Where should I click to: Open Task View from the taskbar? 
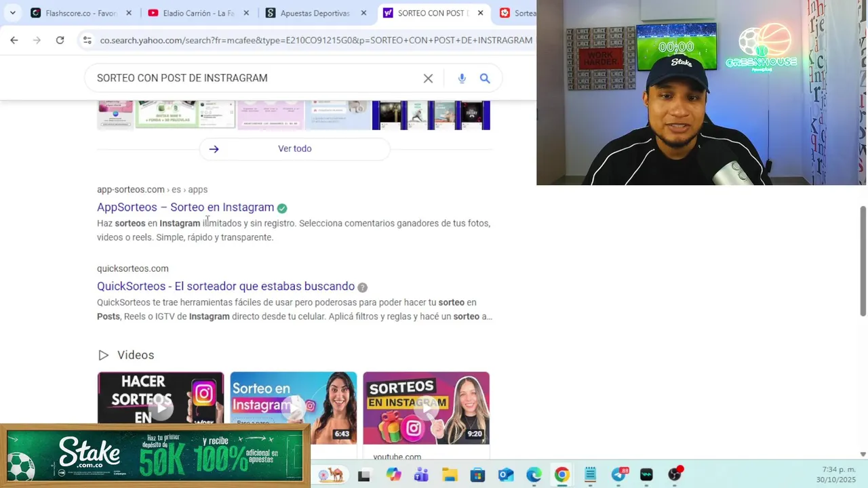coord(364,475)
